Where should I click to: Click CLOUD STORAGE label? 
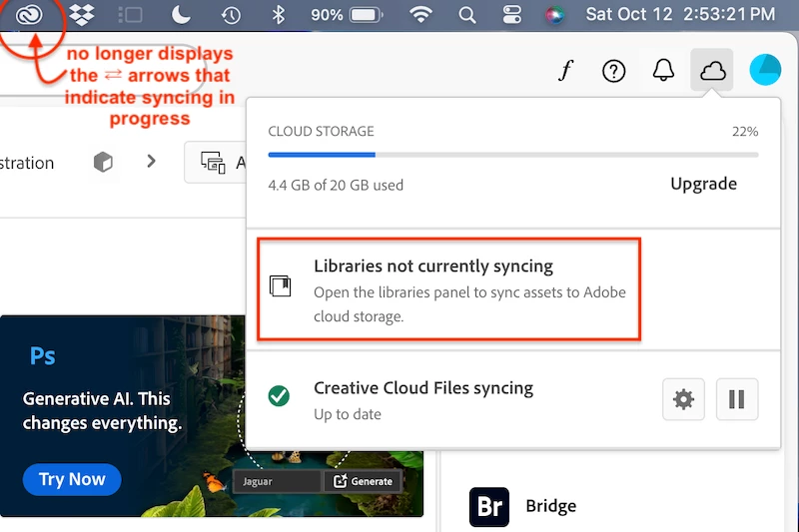click(x=321, y=132)
